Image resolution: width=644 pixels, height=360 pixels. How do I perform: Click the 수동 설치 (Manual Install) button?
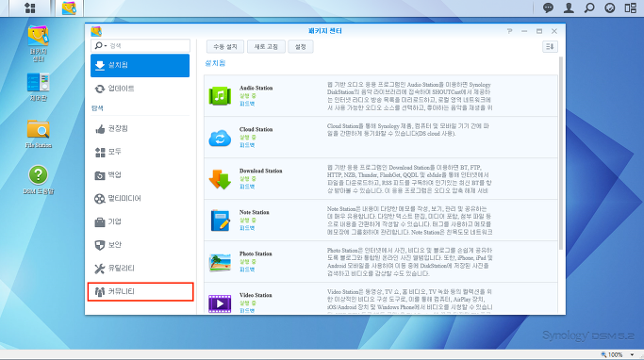pyautogui.click(x=225, y=47)
